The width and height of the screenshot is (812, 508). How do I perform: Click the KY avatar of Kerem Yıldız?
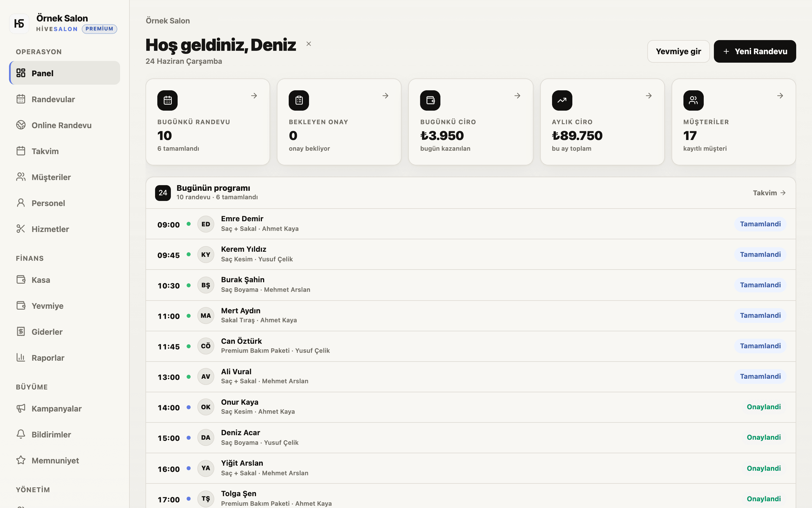click(206, 255)
